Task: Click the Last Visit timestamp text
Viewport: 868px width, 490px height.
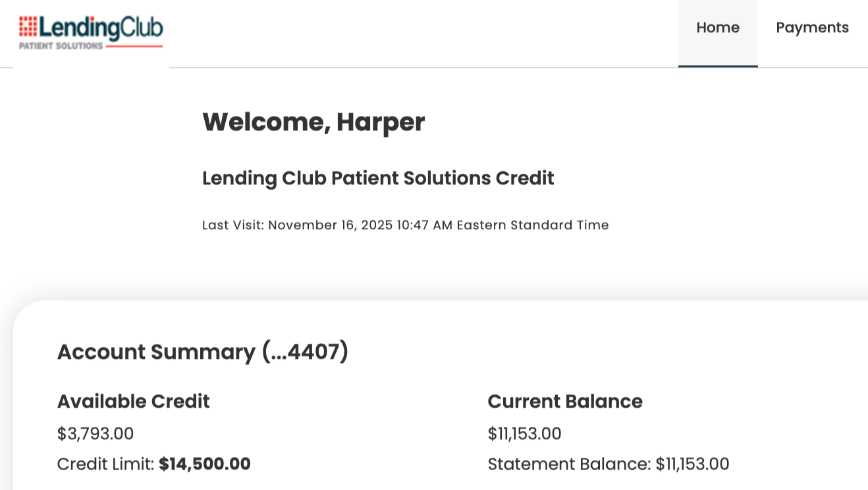Action: point(405,225)
